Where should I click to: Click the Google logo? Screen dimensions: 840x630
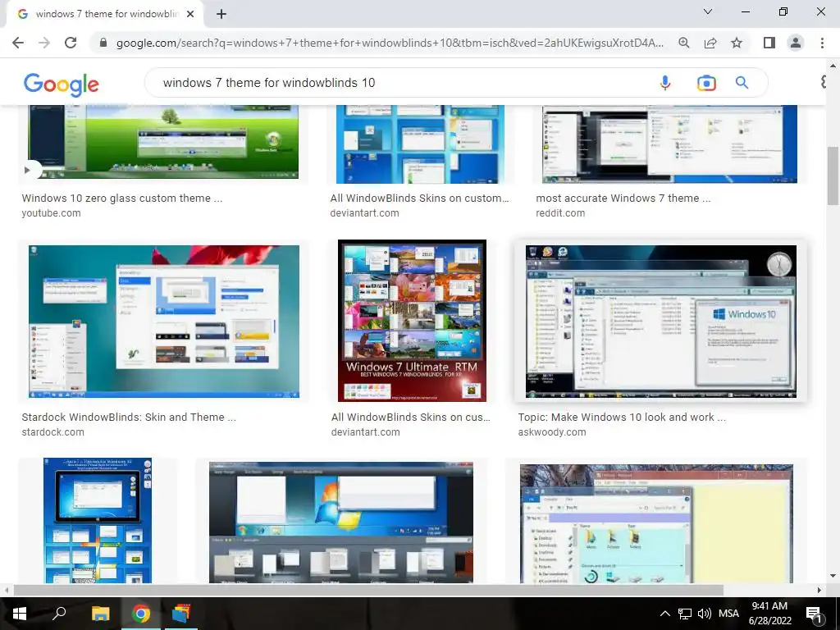[x=61, y=84]
